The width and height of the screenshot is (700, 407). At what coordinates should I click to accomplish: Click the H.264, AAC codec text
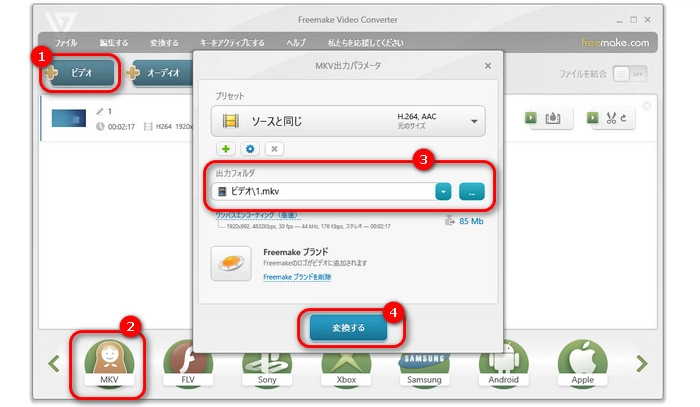pos(417,116)
